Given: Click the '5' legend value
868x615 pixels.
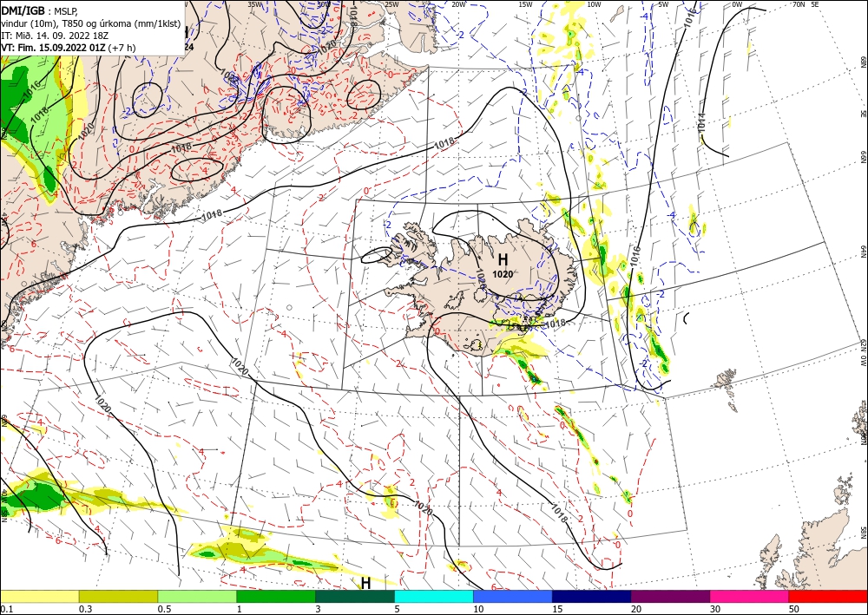Looking at the screenshot, I should pos(397,609).
